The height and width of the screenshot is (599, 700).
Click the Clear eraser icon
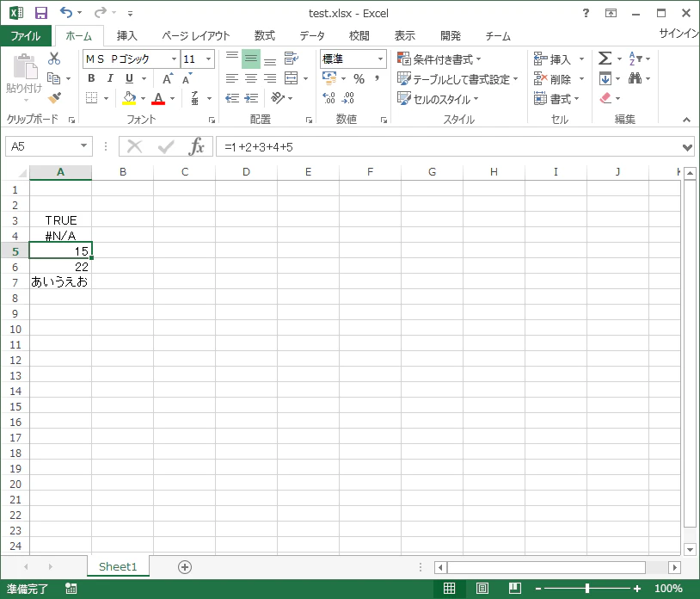point(605,98)
